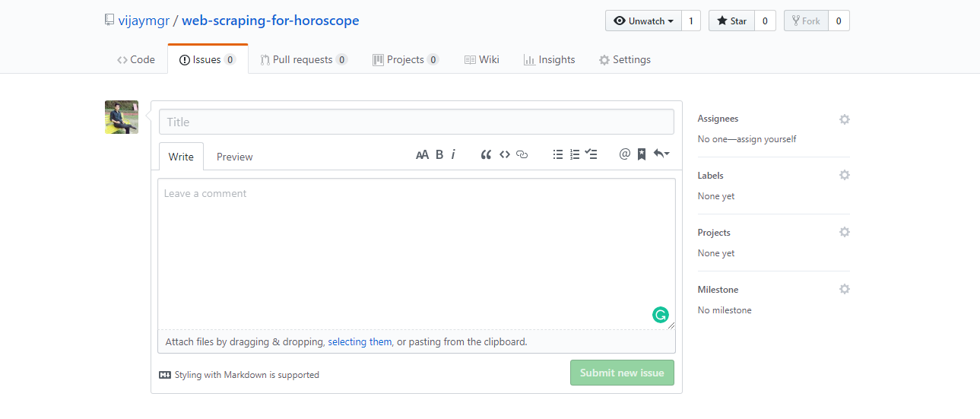Mention a user with @ icon
The image size is (980, 419).
click(x=625, y=154)
